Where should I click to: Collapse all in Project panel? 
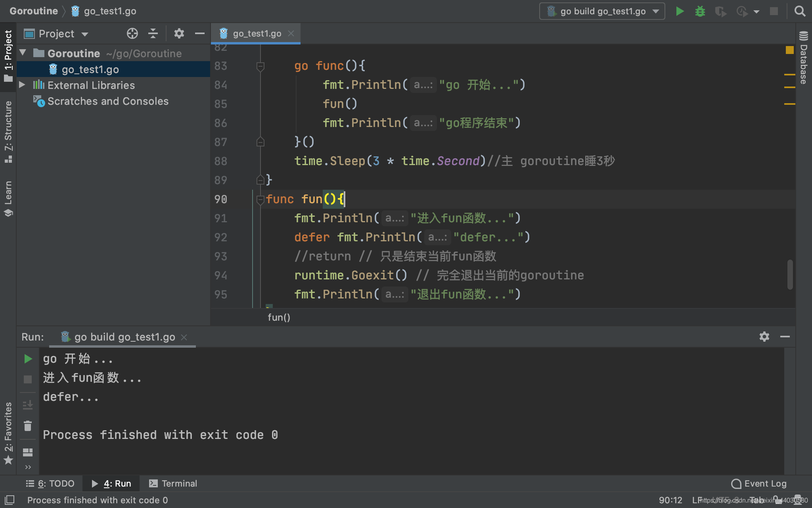153,34
